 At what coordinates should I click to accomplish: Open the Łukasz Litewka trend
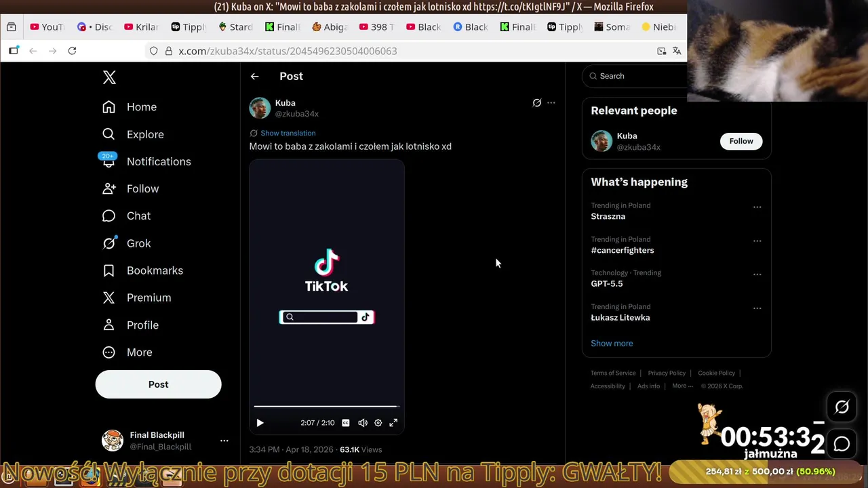click(620, 317)
